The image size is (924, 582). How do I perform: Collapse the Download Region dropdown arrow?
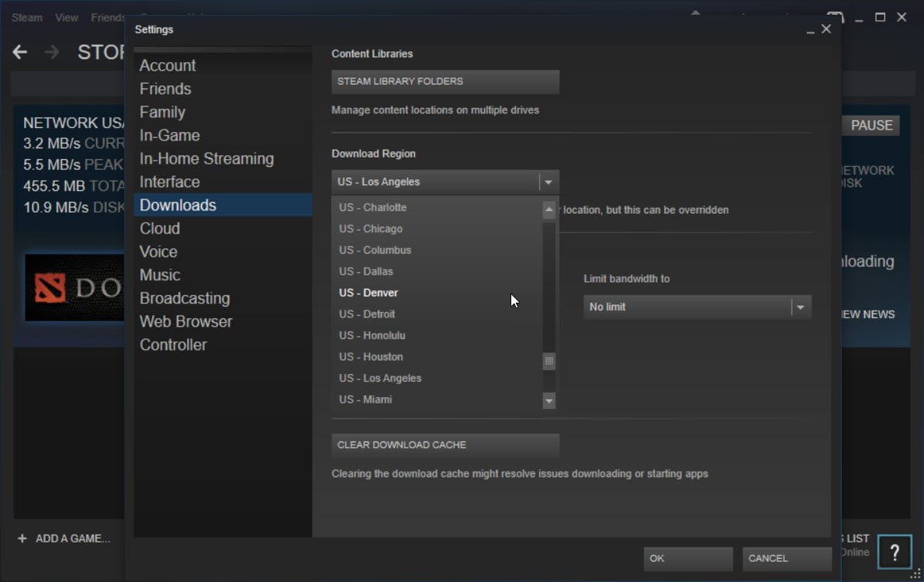tap(549, 182)
